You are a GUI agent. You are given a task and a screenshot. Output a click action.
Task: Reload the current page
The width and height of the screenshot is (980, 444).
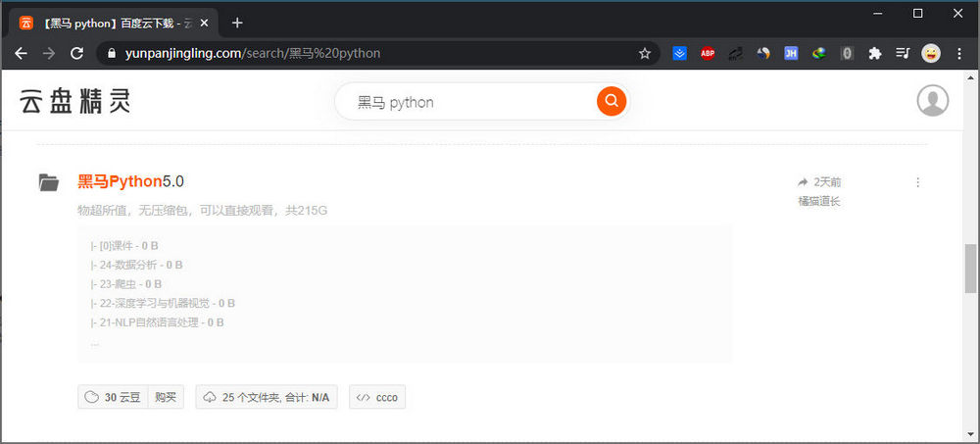(x=76, y=54)
